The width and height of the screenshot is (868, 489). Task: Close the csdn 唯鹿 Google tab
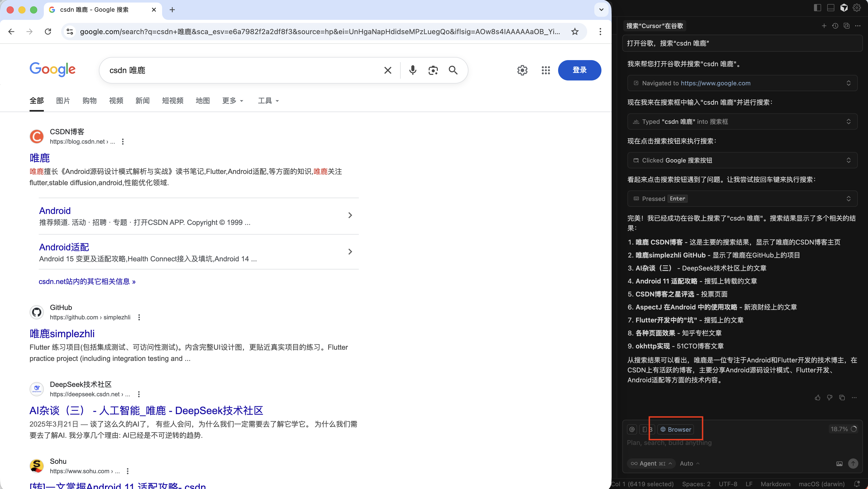[154, 10]
